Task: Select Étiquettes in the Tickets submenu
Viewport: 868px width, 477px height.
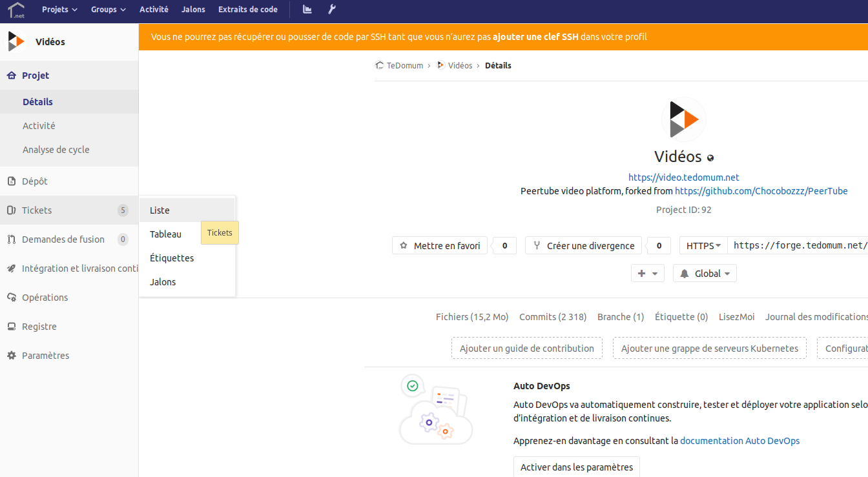Action: pos(172,258)
